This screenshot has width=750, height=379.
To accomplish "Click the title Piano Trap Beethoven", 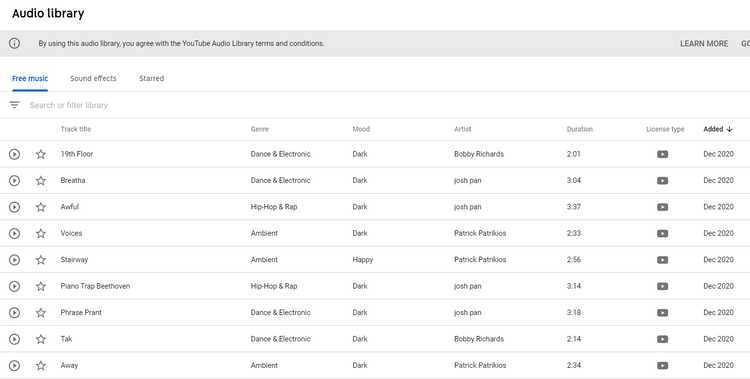I will (95, 286).
